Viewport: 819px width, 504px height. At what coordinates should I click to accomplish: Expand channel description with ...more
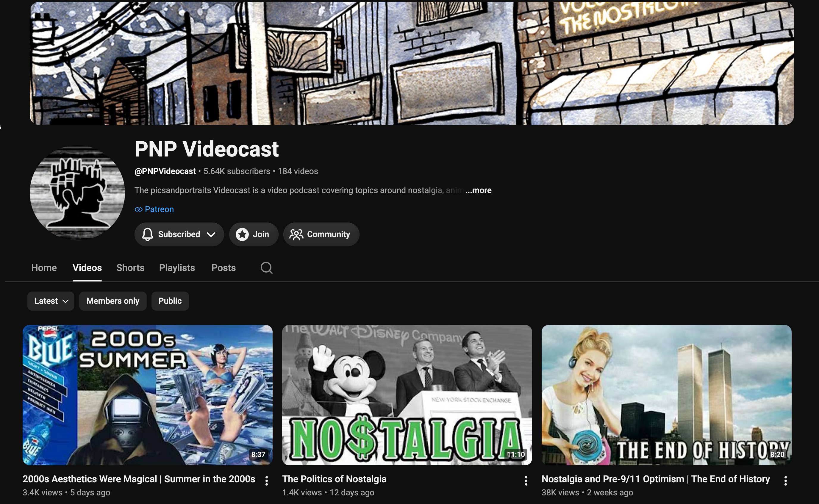coord(478,190)
